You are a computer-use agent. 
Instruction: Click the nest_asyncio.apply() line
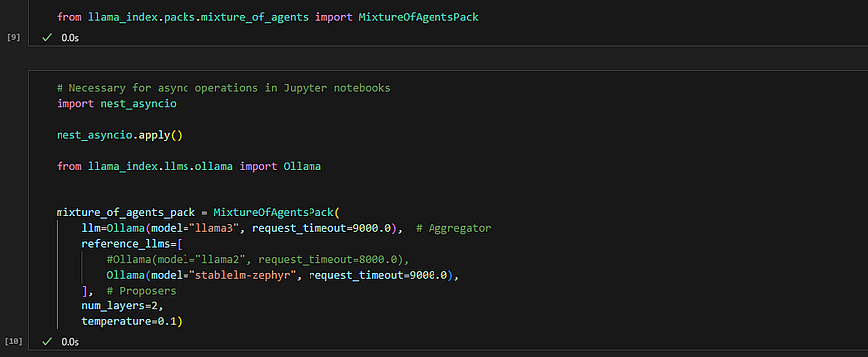119,135
